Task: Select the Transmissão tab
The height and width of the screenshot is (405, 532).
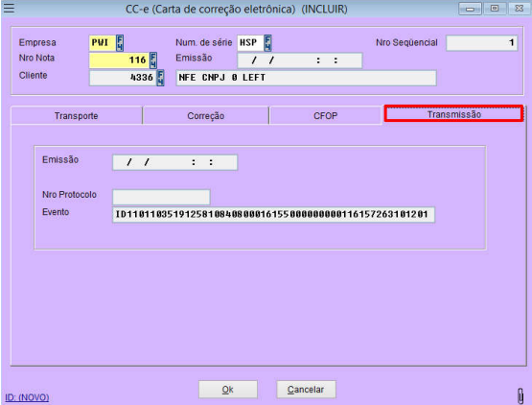Action: (454, 114)
